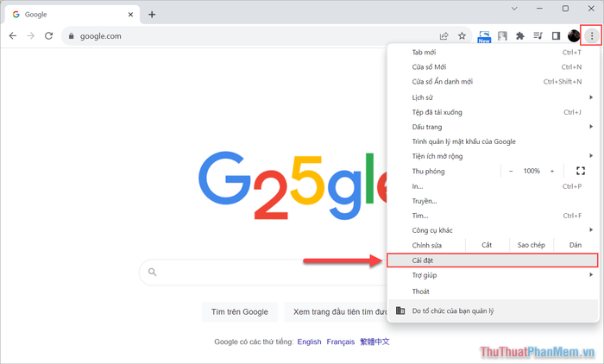The image size is (604, 364).
Task: Click Dán in the edit row
Action: pos(576,245)
